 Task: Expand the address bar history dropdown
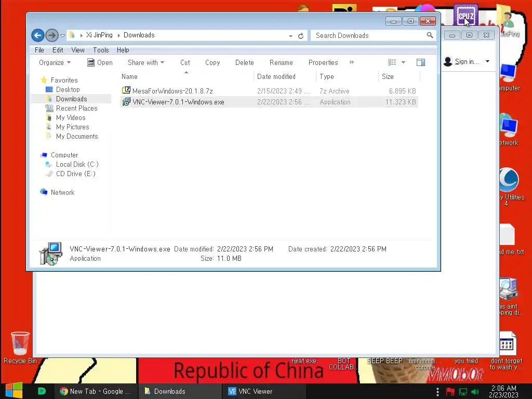click(x=290, y=36)
